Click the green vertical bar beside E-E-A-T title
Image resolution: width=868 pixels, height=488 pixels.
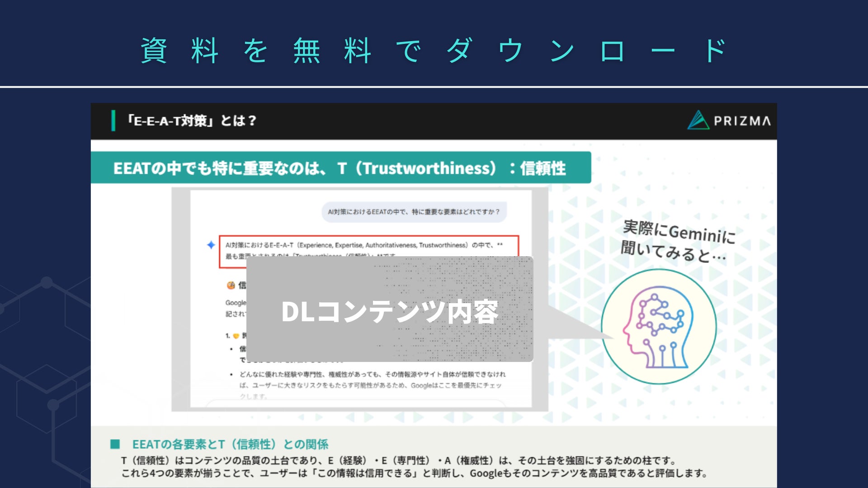[x=113, y=121]
